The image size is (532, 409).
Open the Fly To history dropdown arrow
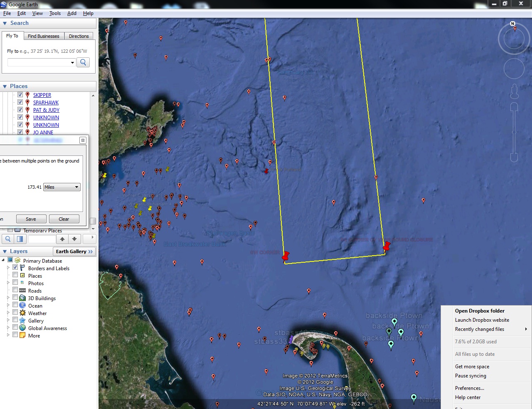click(x=72, y=63)
